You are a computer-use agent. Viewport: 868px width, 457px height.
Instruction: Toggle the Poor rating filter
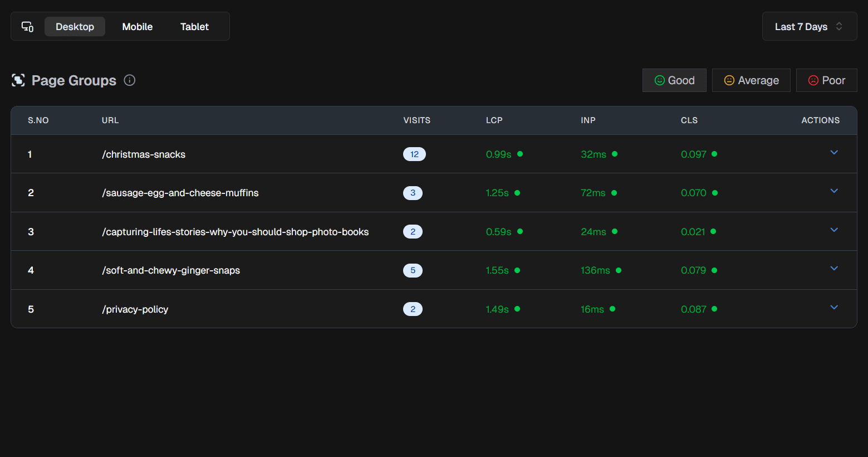(x=826, y=80)
